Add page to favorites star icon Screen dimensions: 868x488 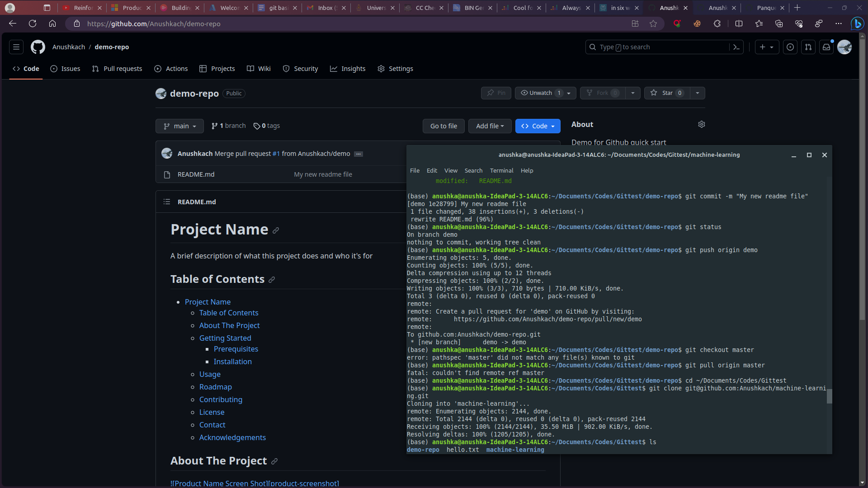pyautogui.click(x=653, y=23)
